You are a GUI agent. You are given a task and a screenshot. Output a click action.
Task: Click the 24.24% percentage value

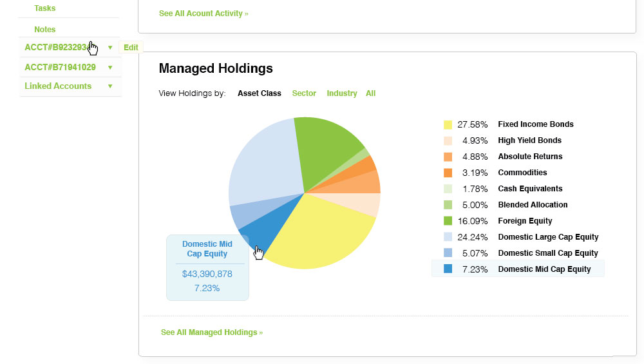(472, 237)
